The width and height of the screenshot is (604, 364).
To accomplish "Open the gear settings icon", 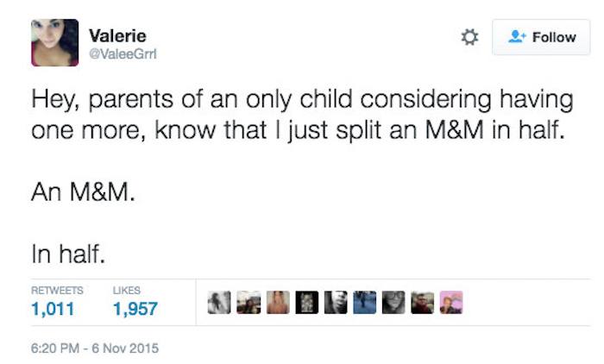I will tap(469, 37).
